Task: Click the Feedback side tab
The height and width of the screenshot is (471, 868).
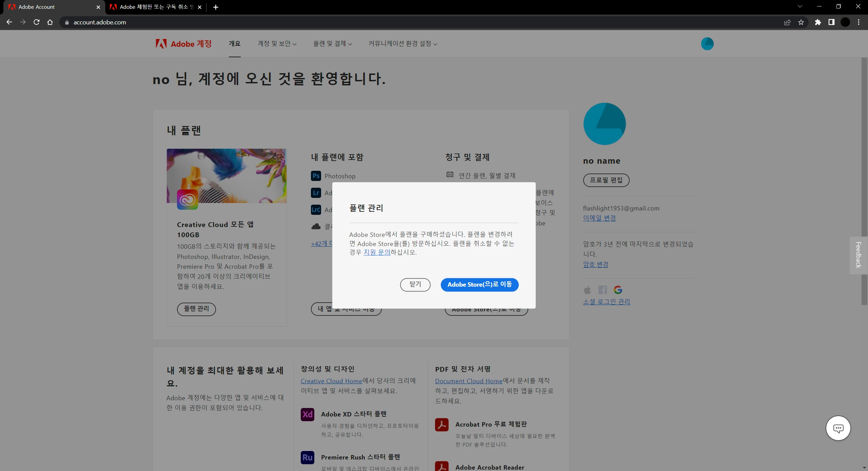Action: tap(859, 255)
